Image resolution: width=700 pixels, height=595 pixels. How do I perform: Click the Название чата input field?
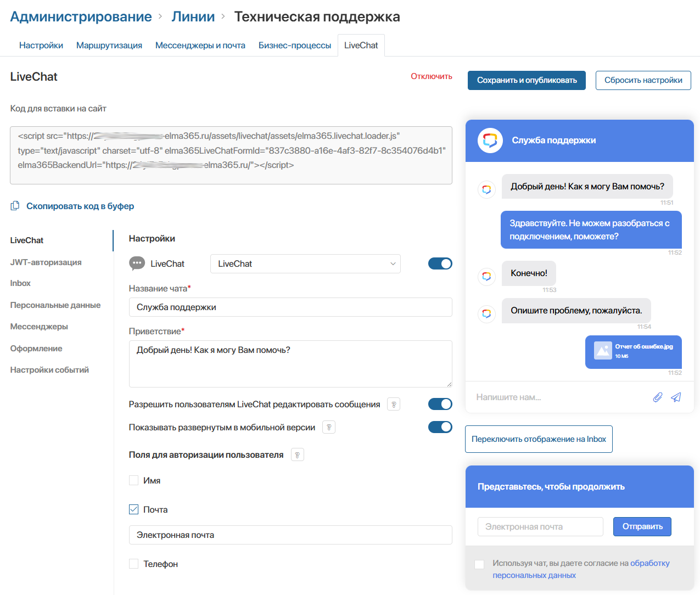click(290, 307)
